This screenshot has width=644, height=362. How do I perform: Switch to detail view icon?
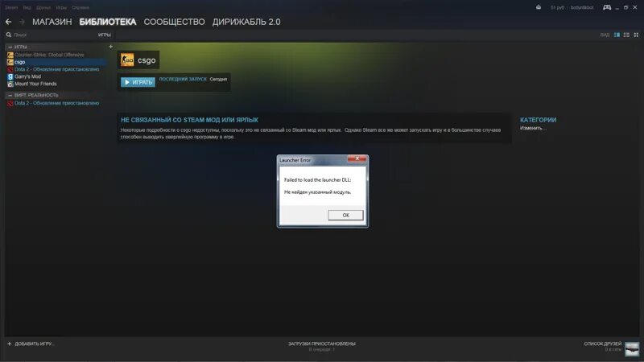coord(617,35)
